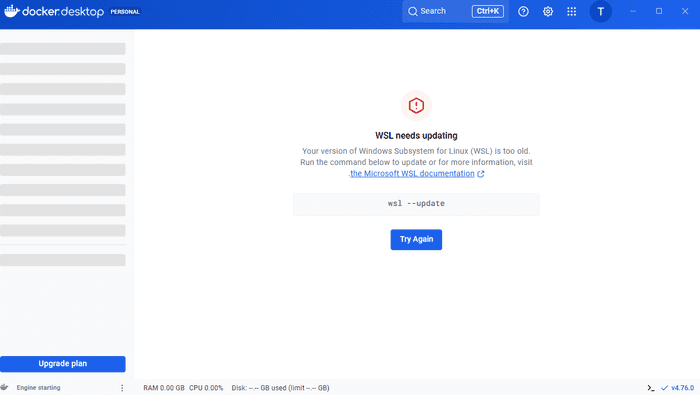Click the WSL needs updating heading
The width and height of the screenshot is (700, 395).
(x=416, y=136)
